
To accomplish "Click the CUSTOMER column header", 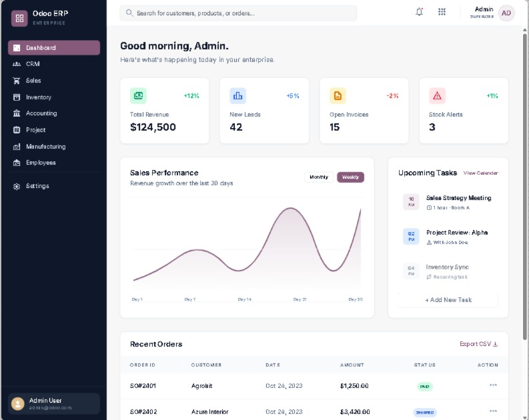I will click(x=206, y=365).
